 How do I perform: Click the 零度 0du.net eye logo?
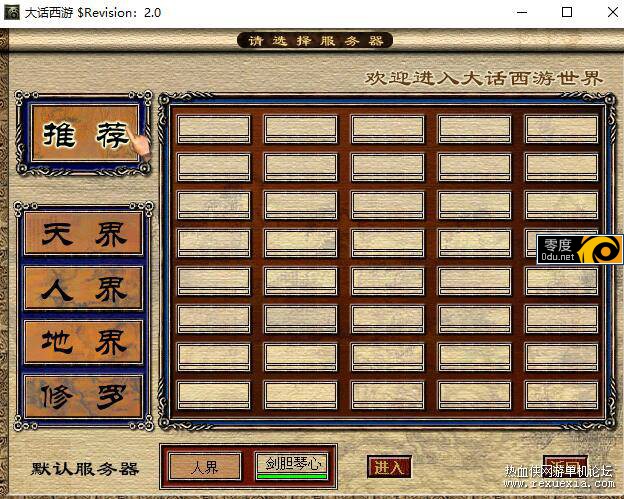[x=600, y=250]
